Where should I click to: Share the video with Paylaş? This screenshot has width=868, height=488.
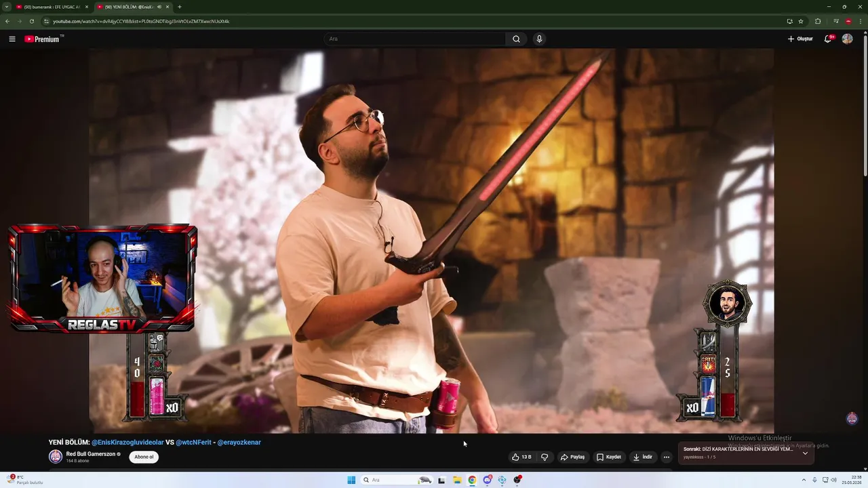coord(572,457)
